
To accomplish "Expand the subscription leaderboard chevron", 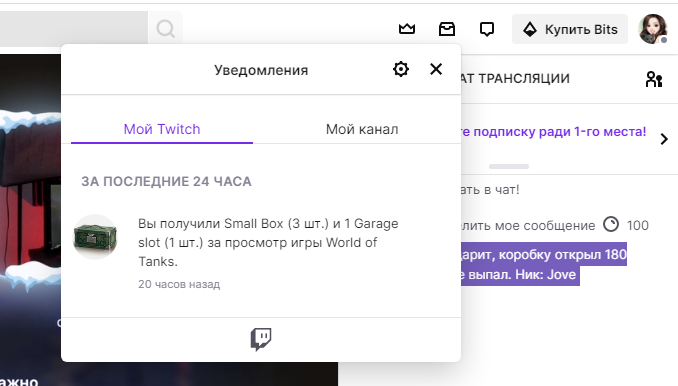I will pos(664,139).
